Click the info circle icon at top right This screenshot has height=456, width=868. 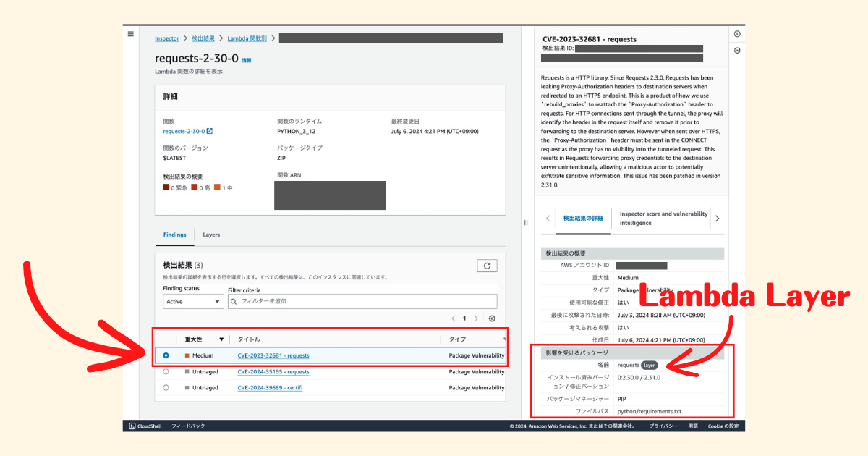click(x=737, y=34)
